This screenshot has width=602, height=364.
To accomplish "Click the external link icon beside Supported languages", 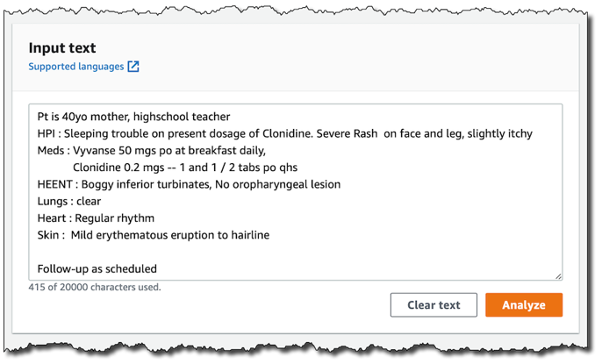I will [133, 67].
